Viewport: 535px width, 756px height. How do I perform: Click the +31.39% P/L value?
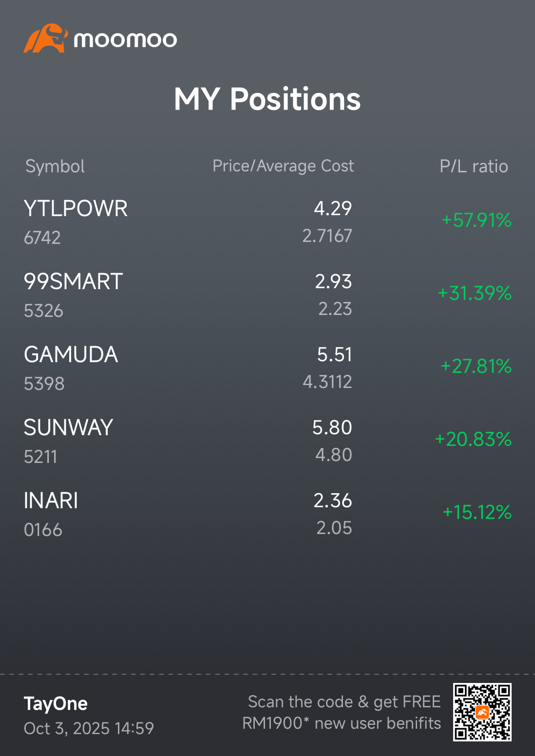(x=474, y=294)
